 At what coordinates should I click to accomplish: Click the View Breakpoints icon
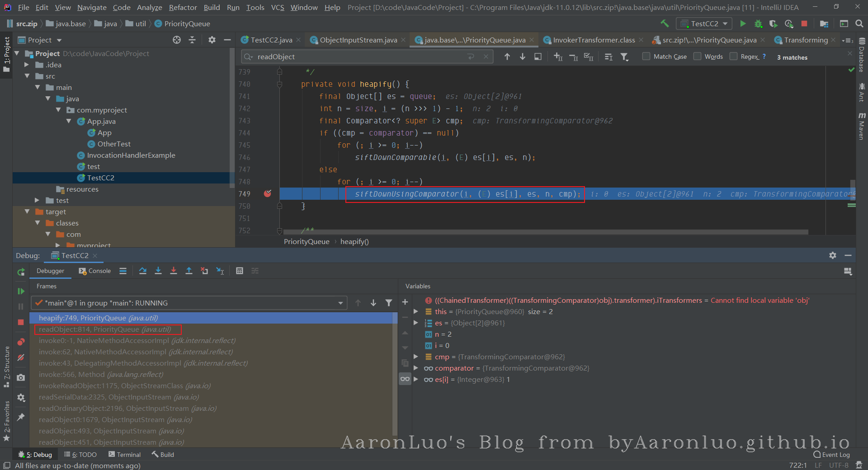[21, 342]
